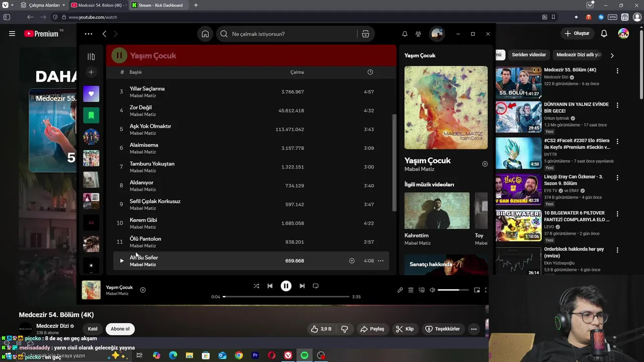This screenshot has width=644, height=362.
Task: Toggle the header play/pause button beside Yaşım Çocuk
Action: coord(119,55)
